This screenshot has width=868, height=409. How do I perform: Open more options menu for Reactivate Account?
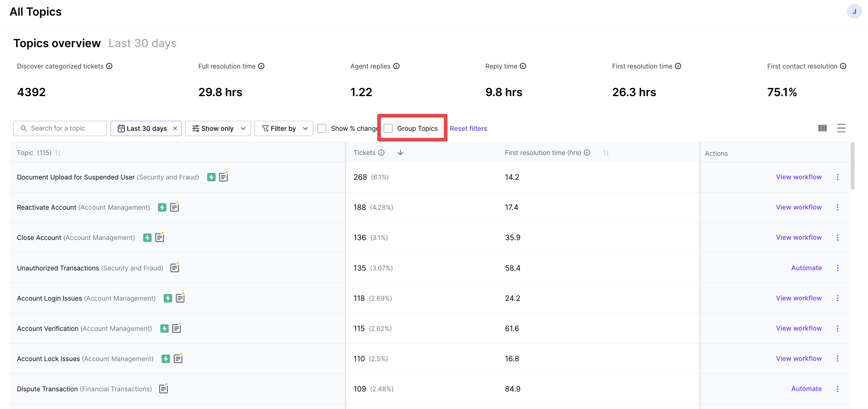[x=838, y=207]
